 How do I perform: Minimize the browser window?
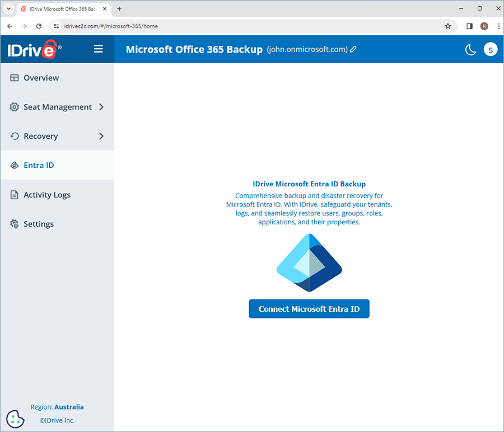(x=461, y=8)
